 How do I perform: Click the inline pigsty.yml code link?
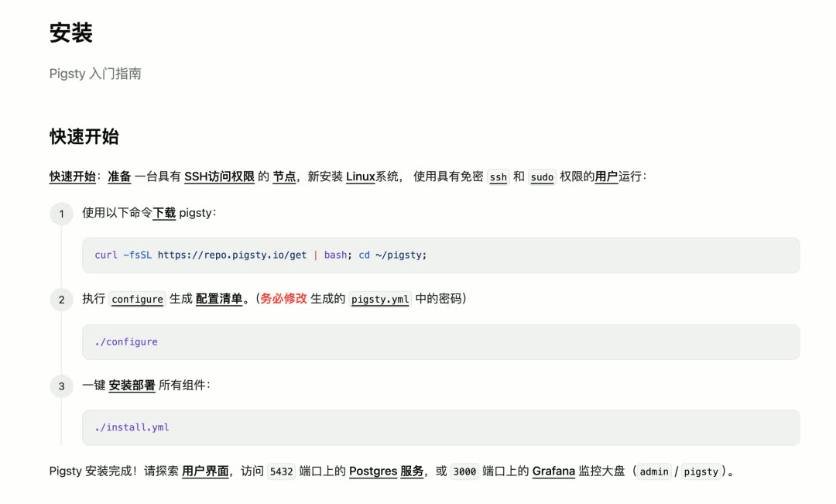pyautogui.click(x=379, y=300)
